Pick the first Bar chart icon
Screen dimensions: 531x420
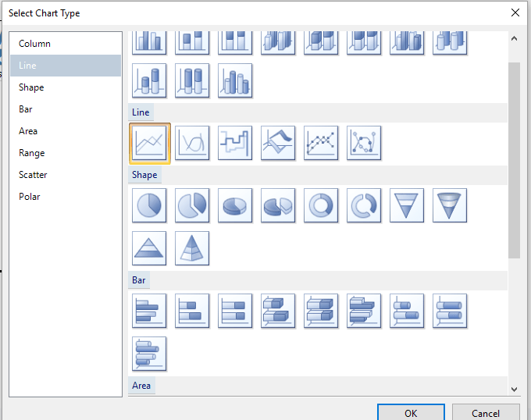(150, 311)
